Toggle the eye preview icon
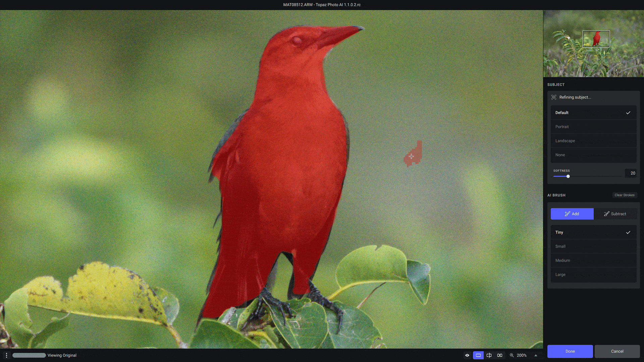Image resolution: width=644 pixels, height=362 pixels. [x=467, y=355]
